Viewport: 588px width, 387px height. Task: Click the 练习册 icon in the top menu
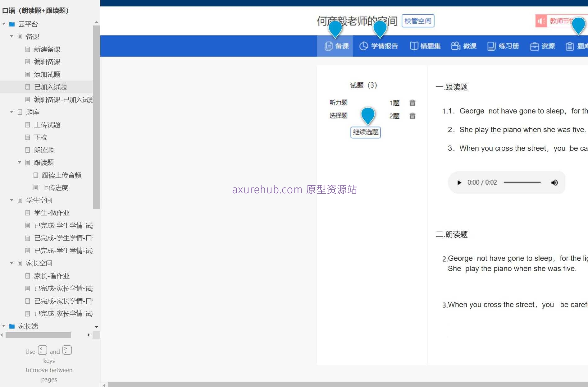point(503,46)
